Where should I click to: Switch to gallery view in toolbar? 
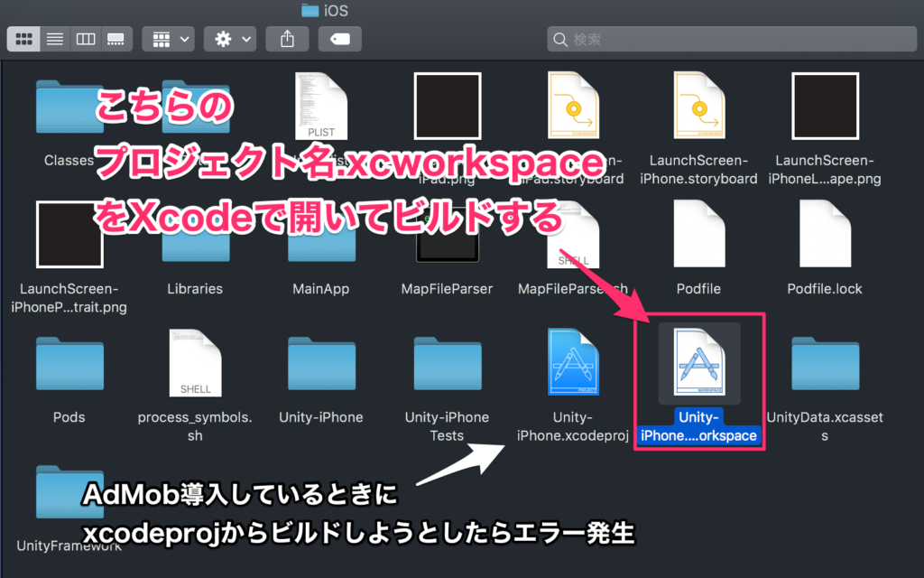coord(116,40)
